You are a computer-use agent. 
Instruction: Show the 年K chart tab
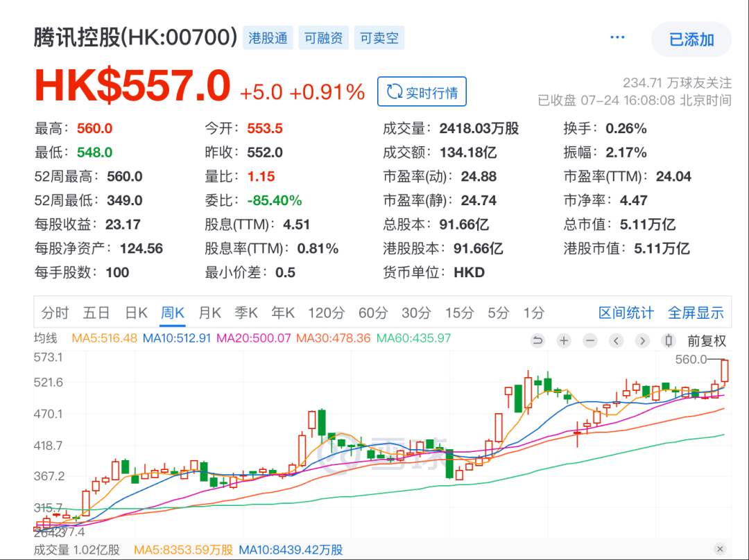[283, 313]
